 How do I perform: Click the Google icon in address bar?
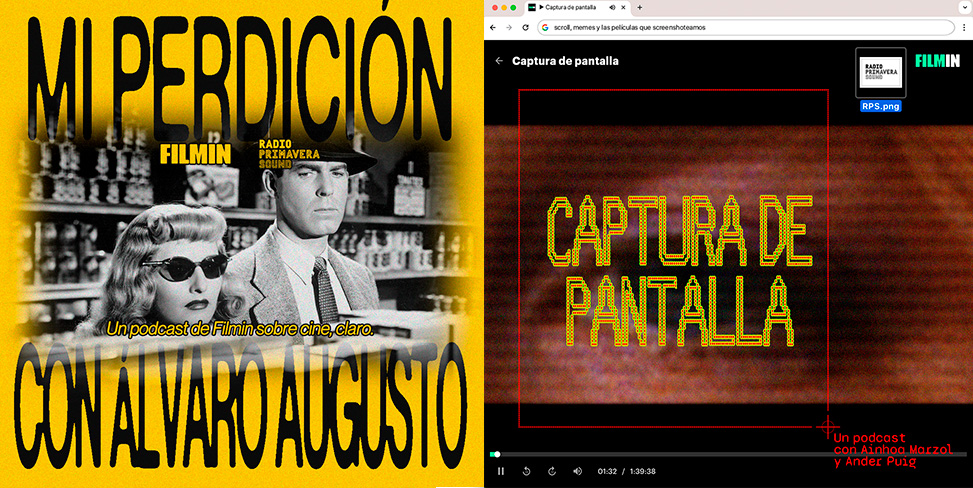tap(545, 27)
